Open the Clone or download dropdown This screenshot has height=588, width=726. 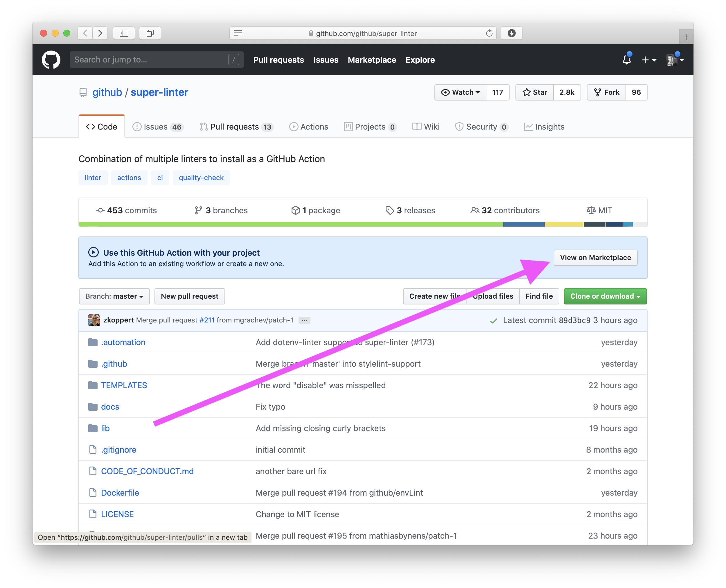(605, 296)
